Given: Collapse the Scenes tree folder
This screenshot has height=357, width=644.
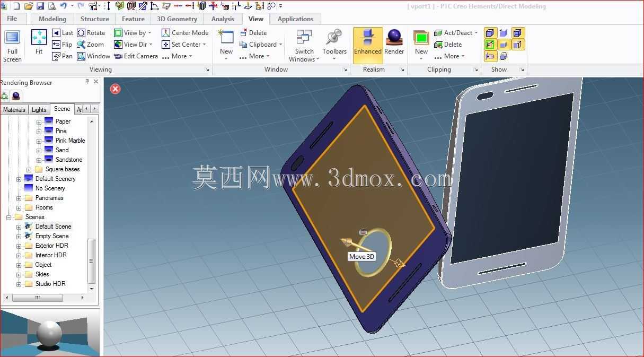Looking at the screenshot, I should click(8, 217).
